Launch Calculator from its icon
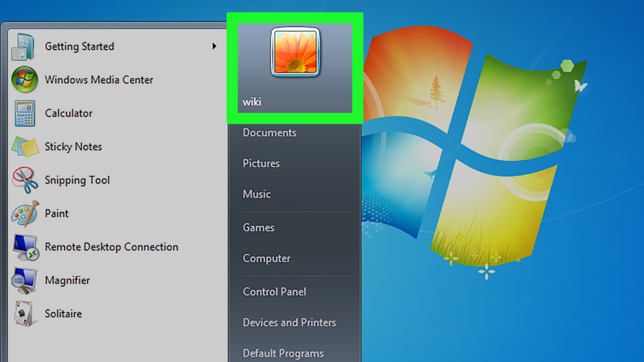The width and height of the screenshot is (644, 362). 24,113
